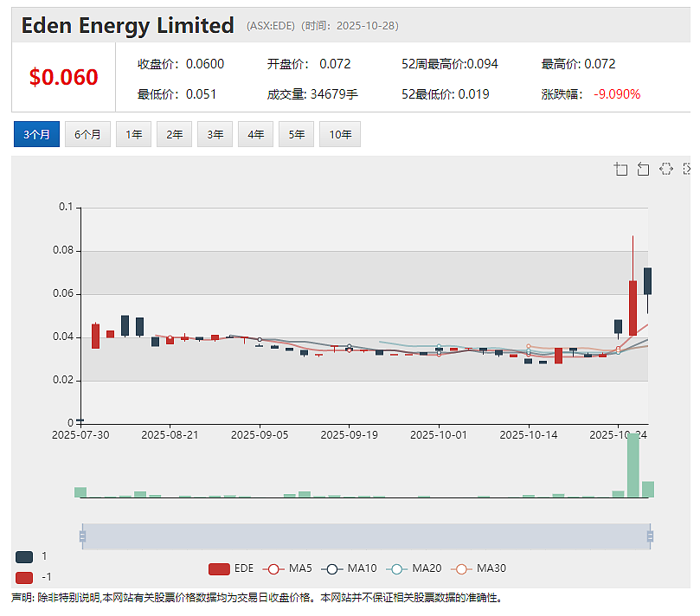The height and width of the screenshot is (616, 700).
Task: Open the 5年 time range view
Action: click(296, 134)
